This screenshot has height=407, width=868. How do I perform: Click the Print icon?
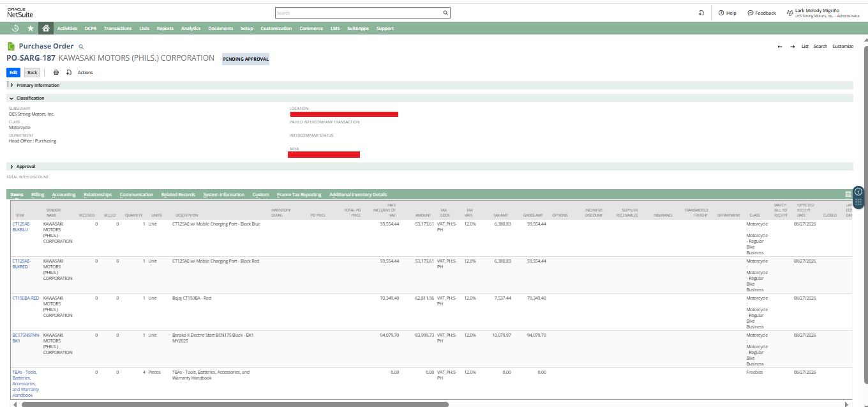(x=56, y=72)
